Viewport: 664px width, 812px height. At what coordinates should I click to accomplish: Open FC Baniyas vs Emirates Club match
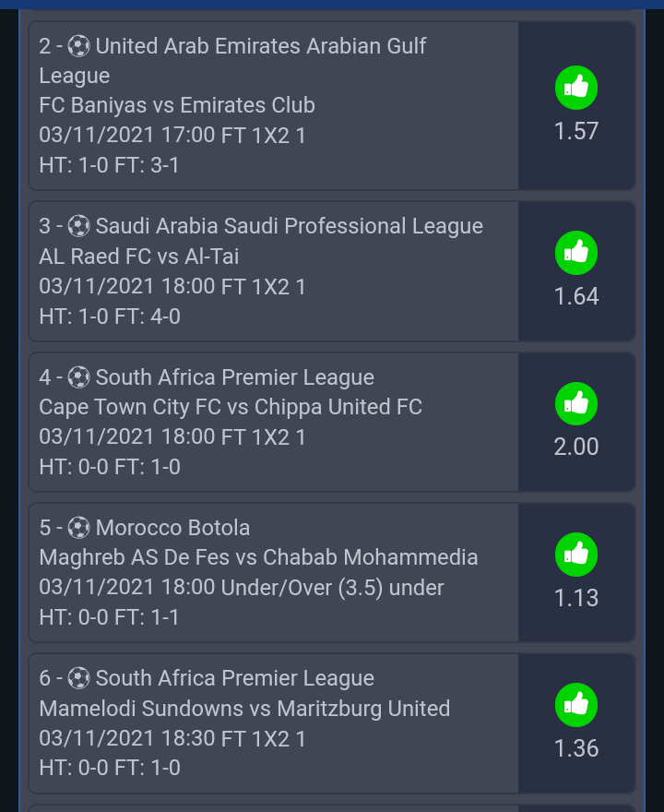[177, 105]
